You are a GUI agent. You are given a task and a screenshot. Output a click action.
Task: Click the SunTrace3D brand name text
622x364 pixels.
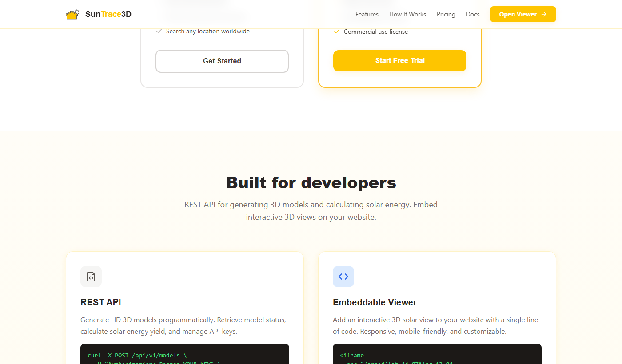[108, 14]
